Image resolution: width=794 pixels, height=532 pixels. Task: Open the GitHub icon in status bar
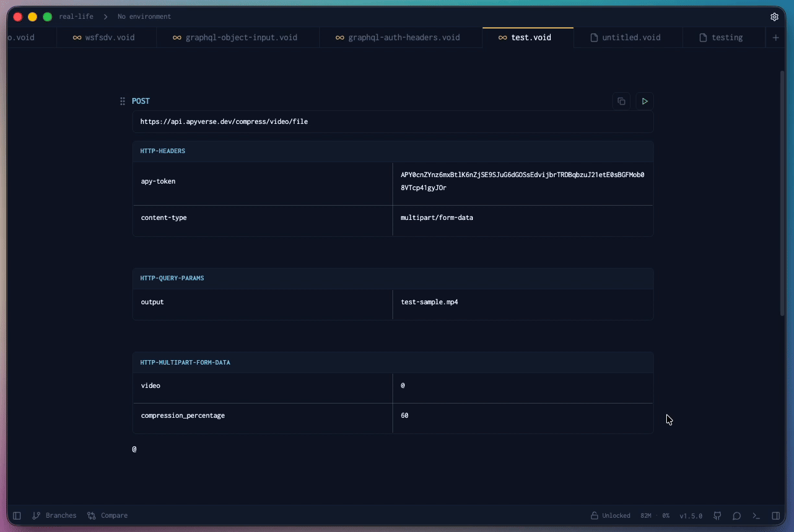point(717,516)
